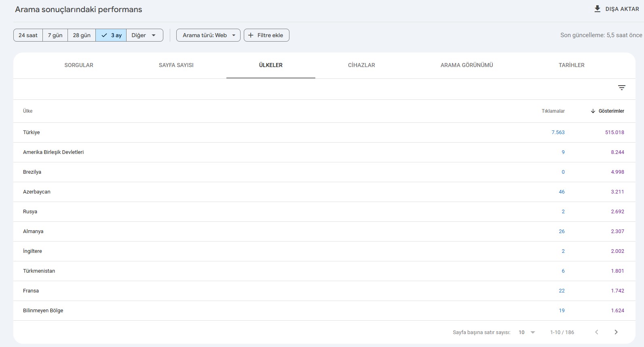This screenshot has height=347, width=644.
Task: Switch to the SAYFA SAYISI tab
Action: point(176,65)
